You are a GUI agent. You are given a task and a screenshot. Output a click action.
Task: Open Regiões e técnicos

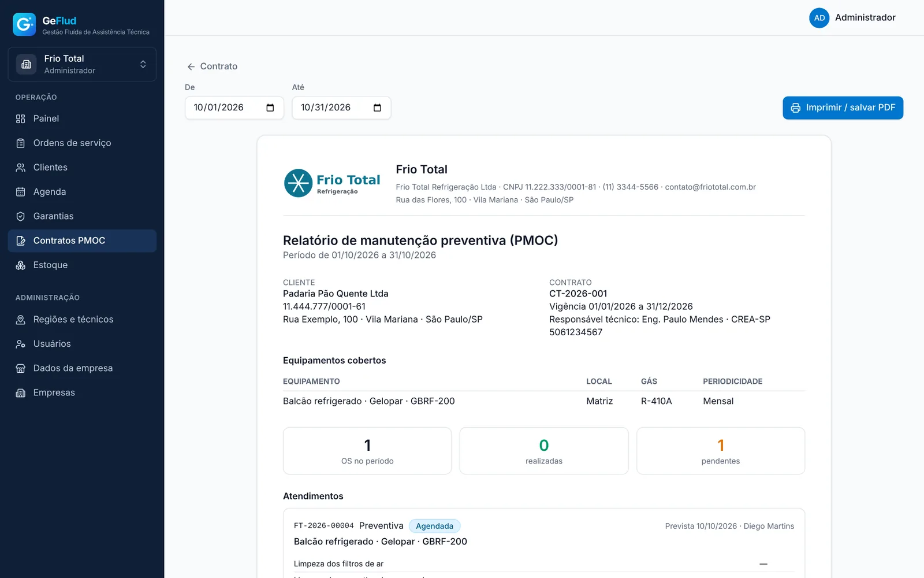point(82,319)
